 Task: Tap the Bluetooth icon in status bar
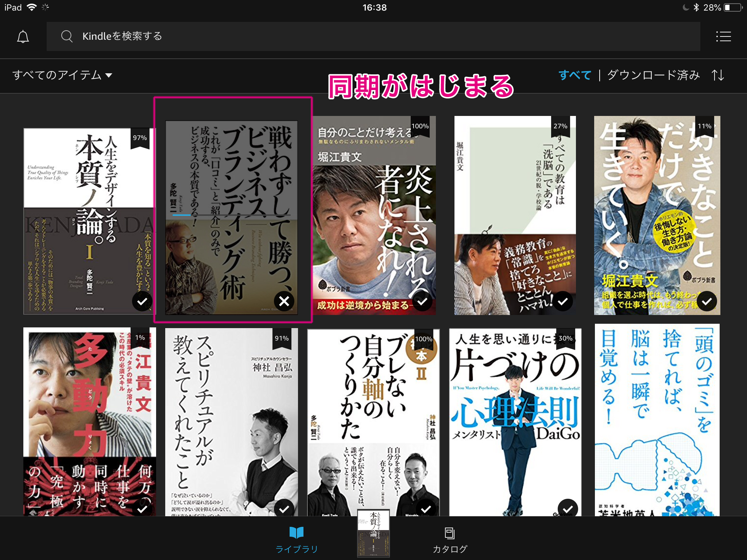696,7
